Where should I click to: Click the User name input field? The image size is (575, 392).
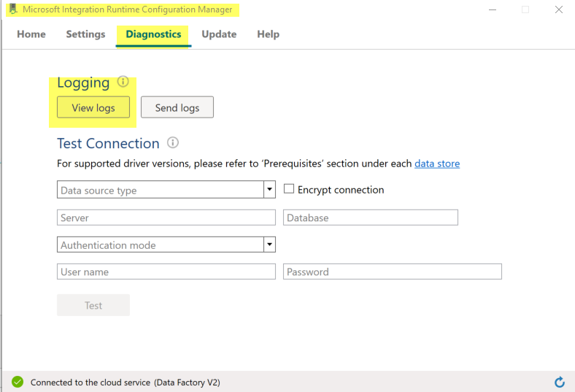(x=166, y=272)
